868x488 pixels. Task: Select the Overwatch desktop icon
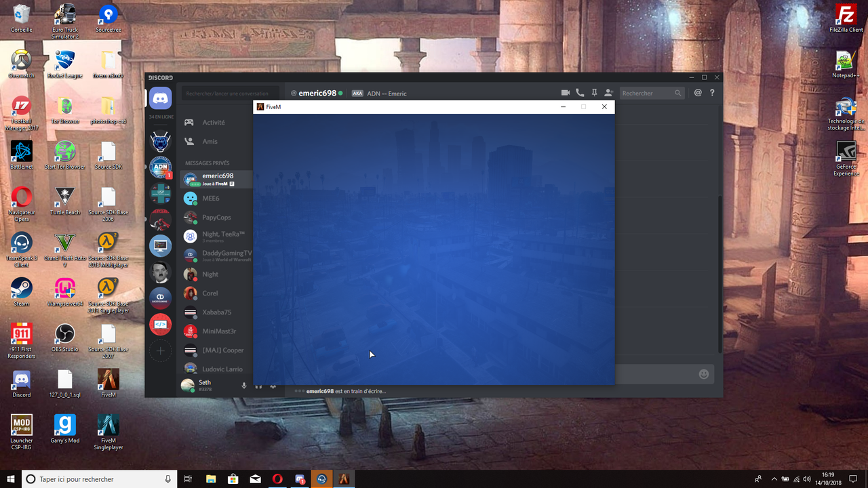tap(22, 64)
